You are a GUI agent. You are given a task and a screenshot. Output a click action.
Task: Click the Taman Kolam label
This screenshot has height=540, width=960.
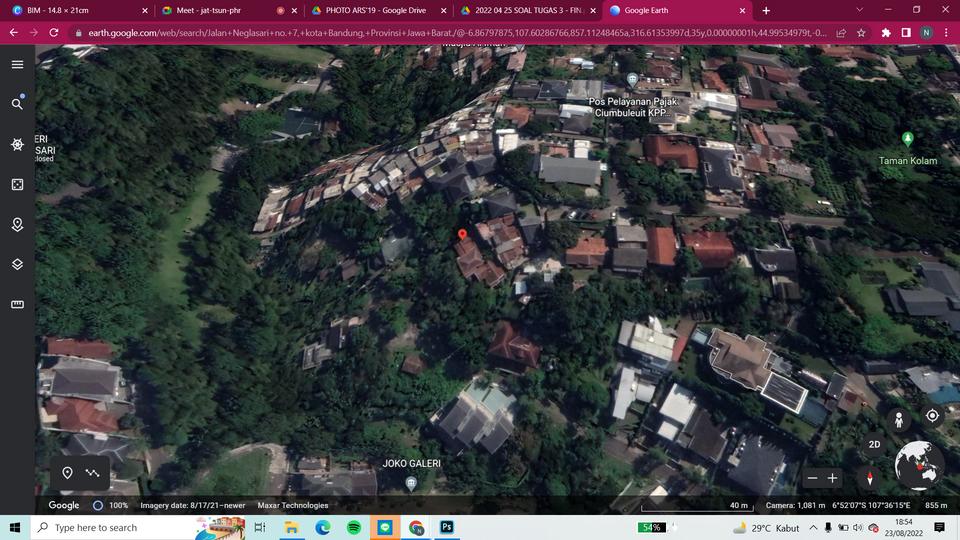tap(907, 160)
